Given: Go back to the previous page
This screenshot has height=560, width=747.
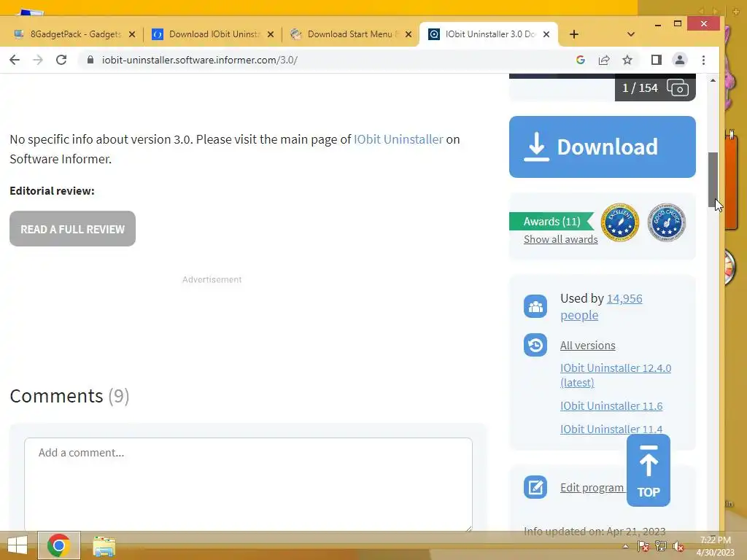Looking at the screenshot, I should pos(15,60).
